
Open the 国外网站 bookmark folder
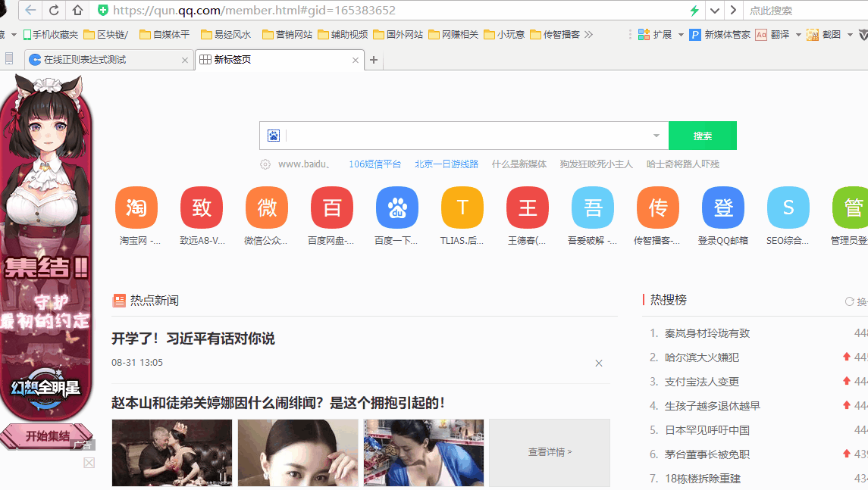398,34
